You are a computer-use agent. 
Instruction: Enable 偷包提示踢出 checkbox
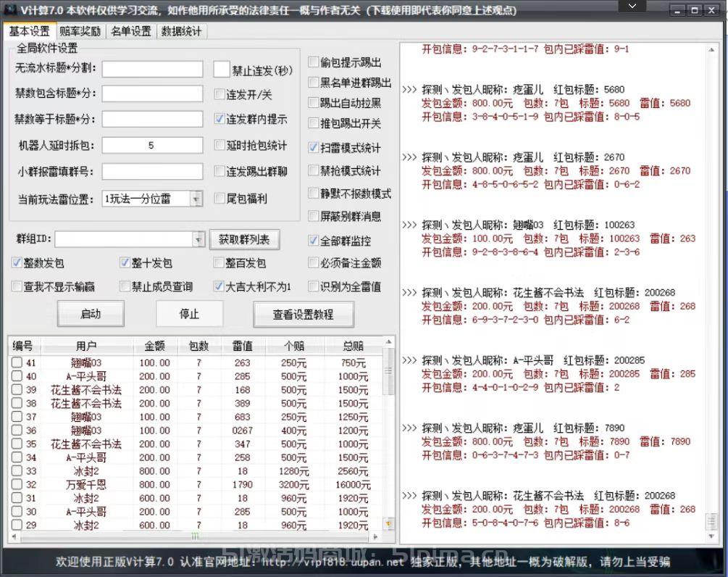click(314, 62)
